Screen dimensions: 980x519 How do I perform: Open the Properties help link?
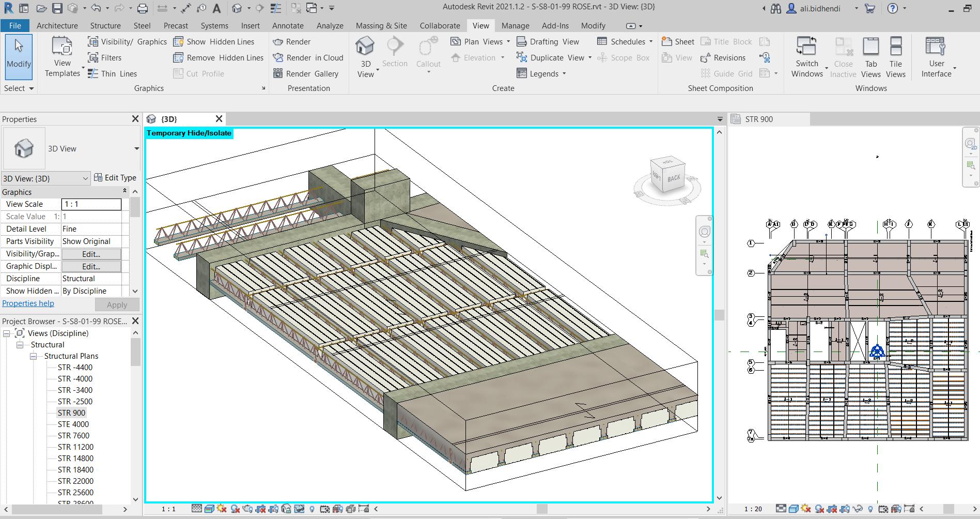[x=28, y=303]
